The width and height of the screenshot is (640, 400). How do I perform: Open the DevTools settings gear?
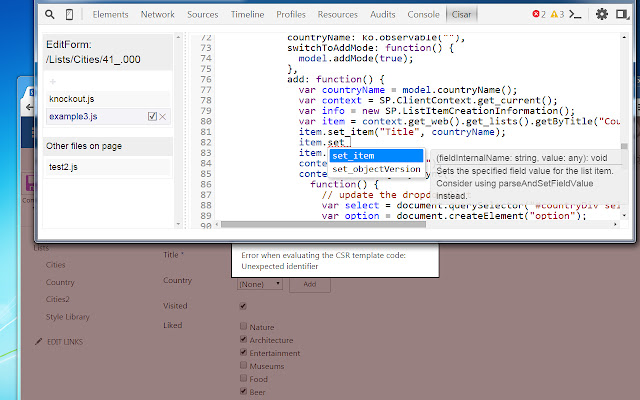coord(602,15)
